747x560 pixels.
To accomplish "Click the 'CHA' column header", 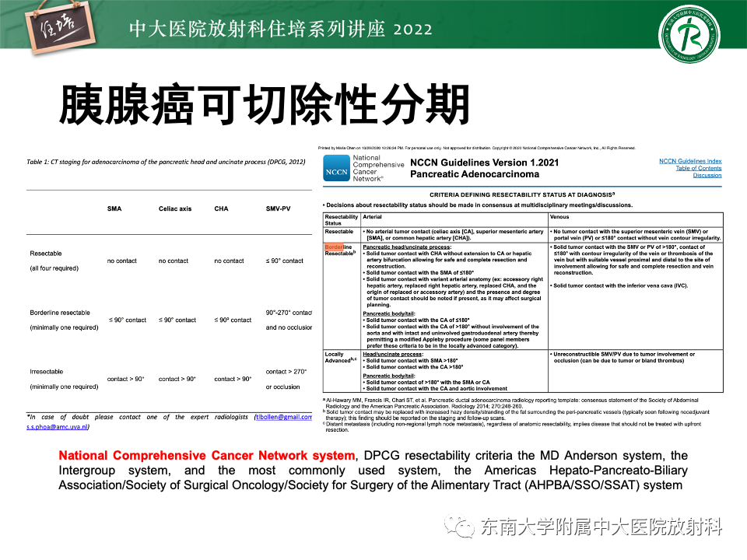I will tap(221, 208).
